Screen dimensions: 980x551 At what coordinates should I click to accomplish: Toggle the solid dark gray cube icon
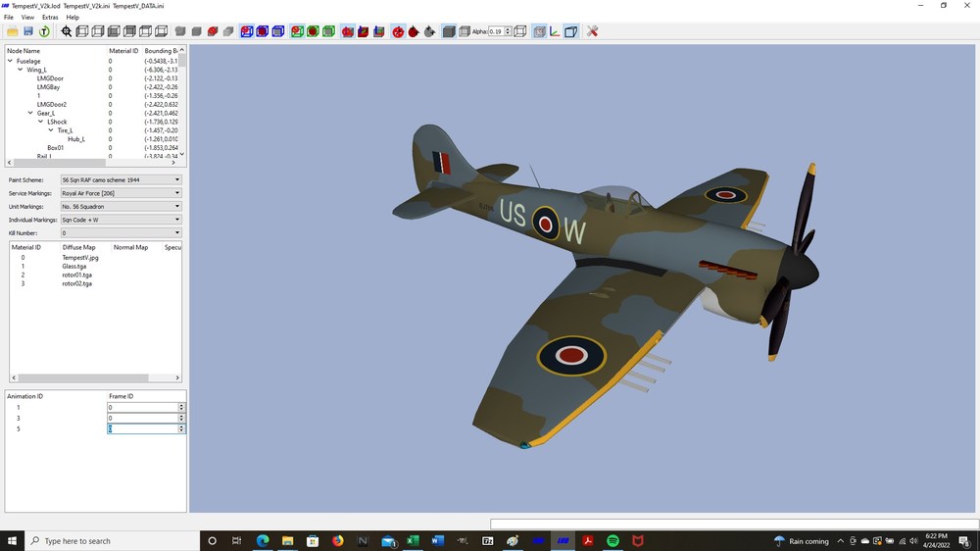pos(449,31)
